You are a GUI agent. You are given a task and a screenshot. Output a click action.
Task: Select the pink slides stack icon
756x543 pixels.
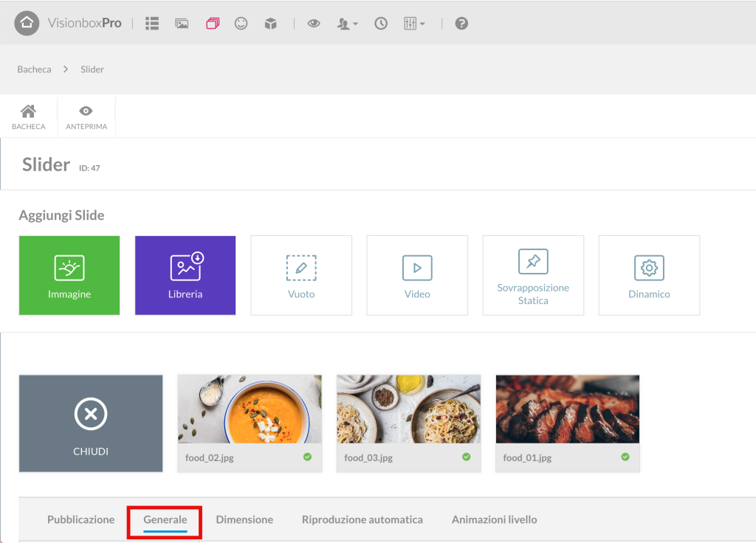pyautogui.click(x=213, y=24)
